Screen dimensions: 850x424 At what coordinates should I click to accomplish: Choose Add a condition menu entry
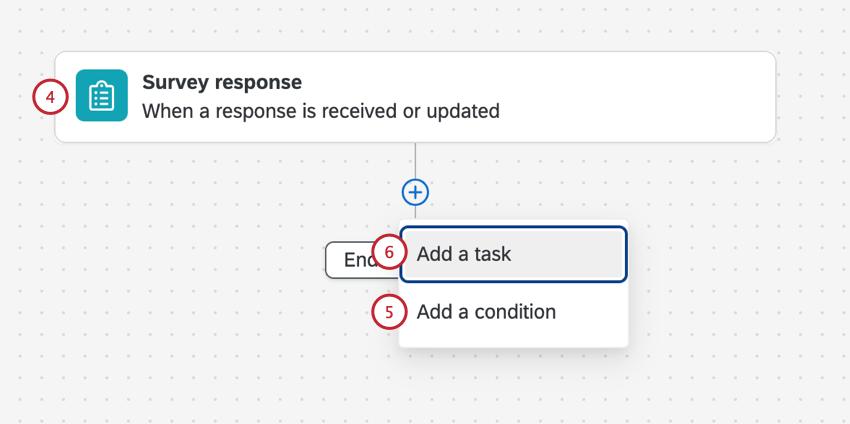tap(486, 312)
